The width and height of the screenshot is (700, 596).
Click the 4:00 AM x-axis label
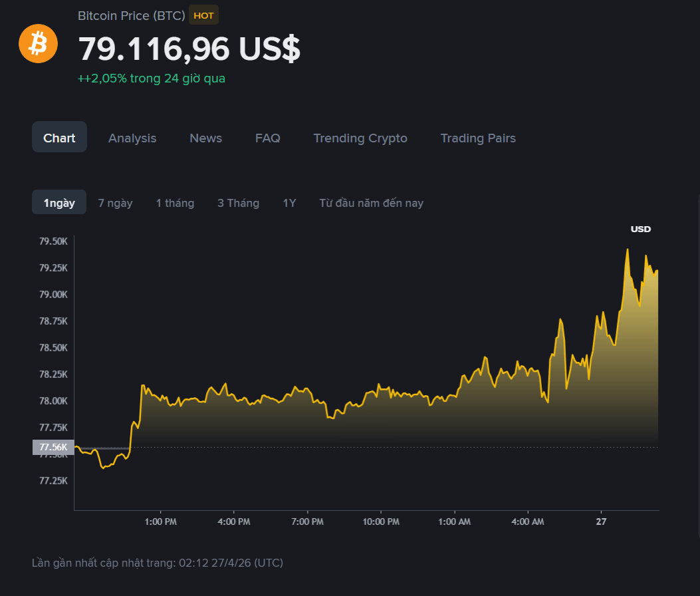[528, 522]
